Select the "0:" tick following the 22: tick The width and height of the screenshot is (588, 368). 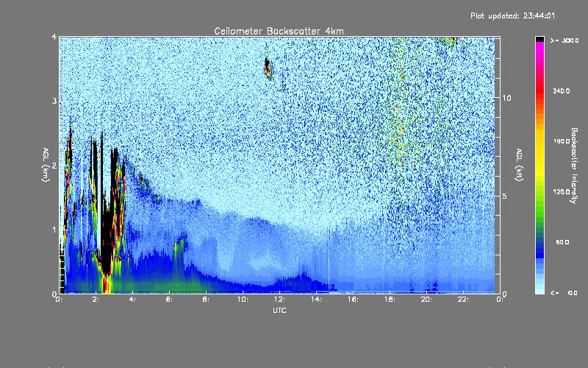500,300
